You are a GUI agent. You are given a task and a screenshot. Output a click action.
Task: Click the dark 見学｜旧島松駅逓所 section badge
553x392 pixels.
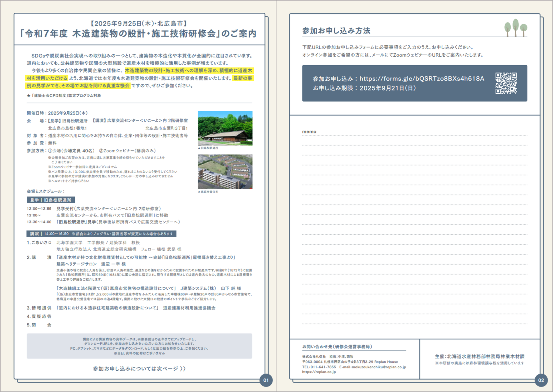51,200
